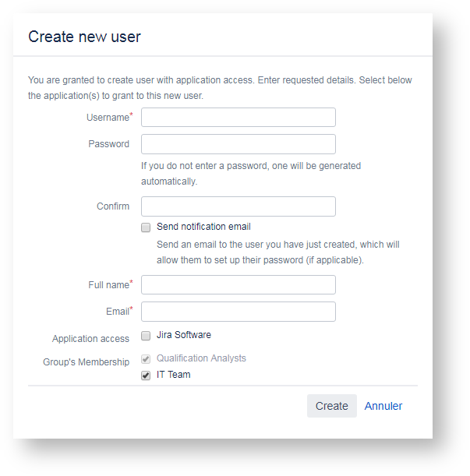The height and width of the screenshot is (476, 470).
Task: Click the Confirm label text
Action: (113, 206)
